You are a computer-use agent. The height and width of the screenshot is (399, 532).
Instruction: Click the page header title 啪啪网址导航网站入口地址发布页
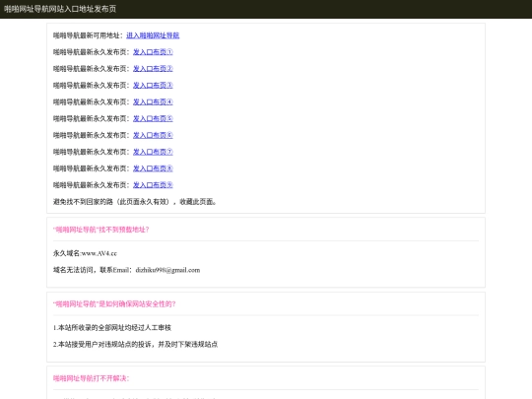(x=60, y=9)
